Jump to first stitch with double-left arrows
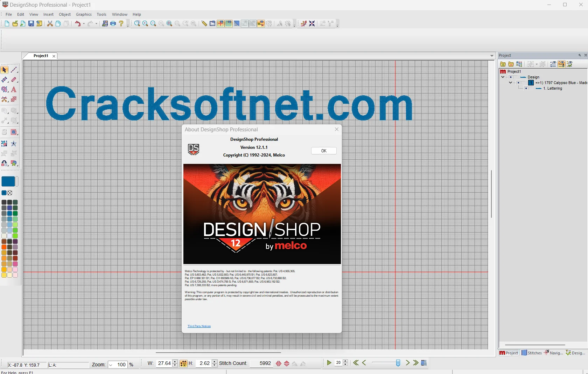 pyautogui.click(x=356, y=363)
